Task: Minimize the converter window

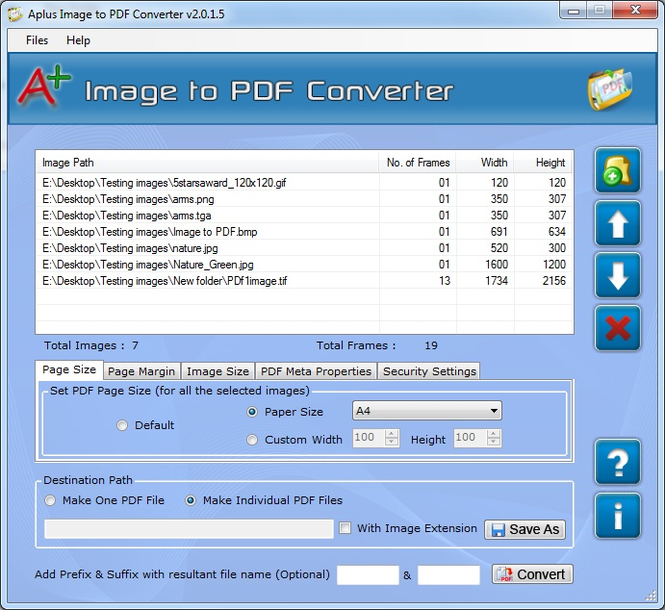Action: coord(573,11)
